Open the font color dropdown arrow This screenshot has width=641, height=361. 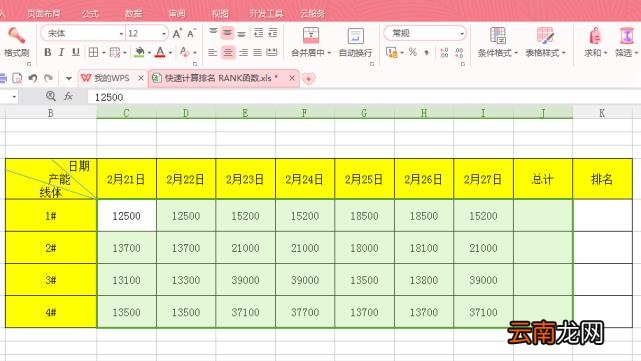pos(170,53)
